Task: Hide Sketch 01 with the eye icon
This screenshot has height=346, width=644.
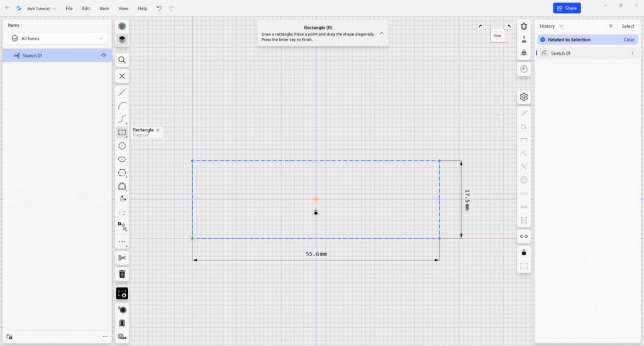Action: click(x=104, y=55)
